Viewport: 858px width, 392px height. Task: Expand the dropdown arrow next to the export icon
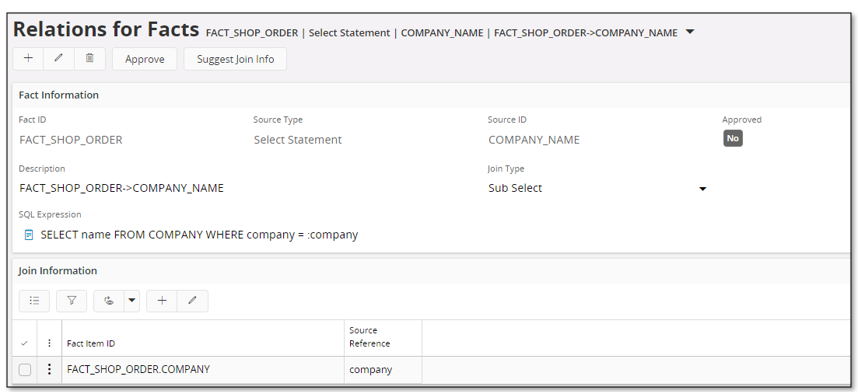point(132,301)
